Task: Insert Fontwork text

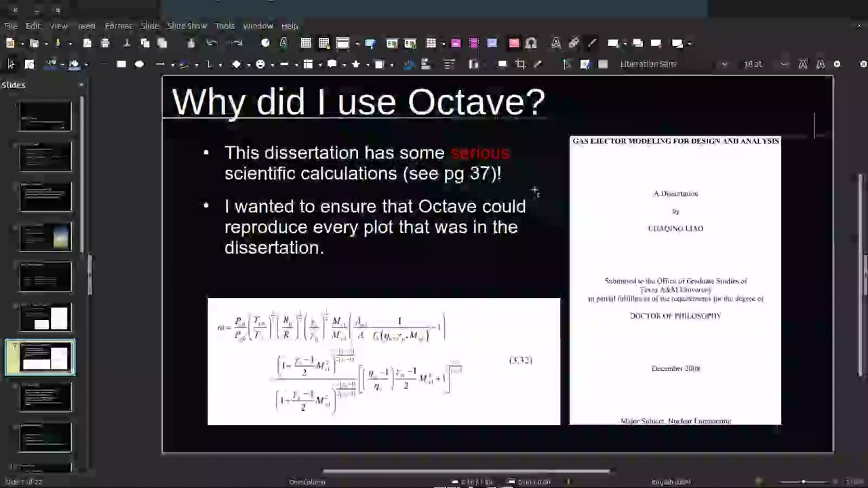Action: click(556, 43)
